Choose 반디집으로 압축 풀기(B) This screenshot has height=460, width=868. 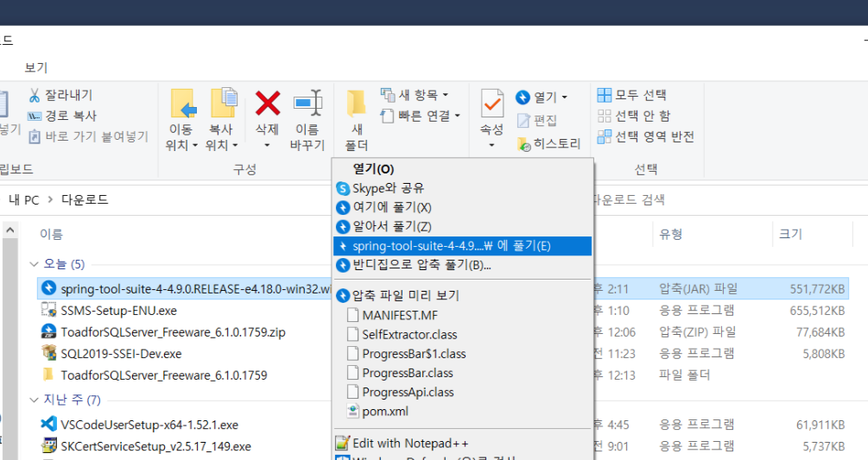pyautogui.click(x=463, y=266)
